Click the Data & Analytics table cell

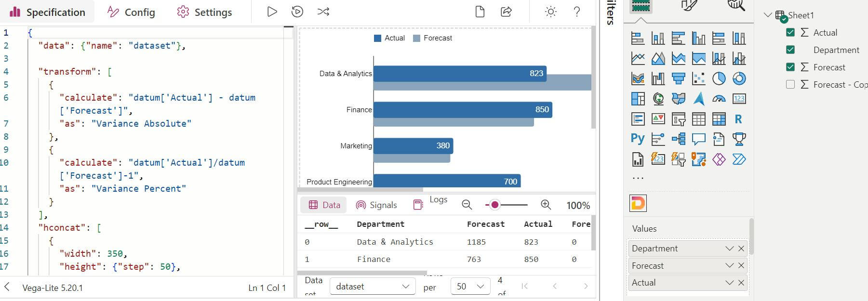tap(395, 242)
